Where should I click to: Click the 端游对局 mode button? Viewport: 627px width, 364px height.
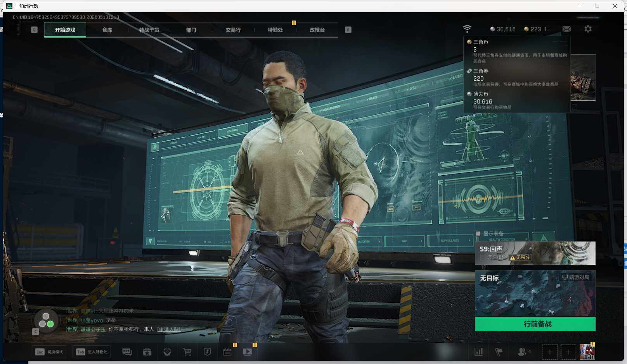coord(576,277)
